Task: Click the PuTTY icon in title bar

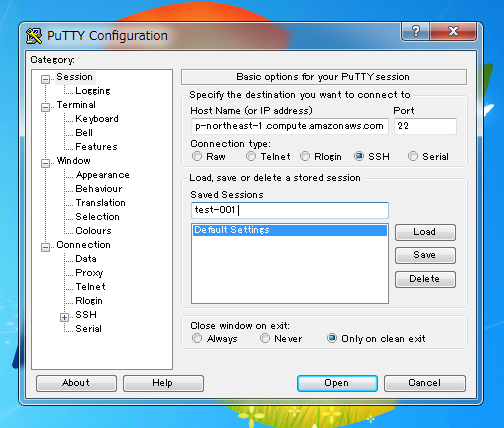Action: pos(34,36)
